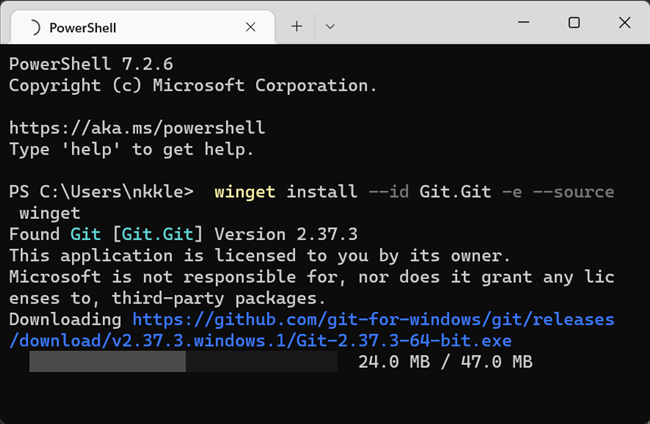Open a new tab with the plus button

coord(296,26)
